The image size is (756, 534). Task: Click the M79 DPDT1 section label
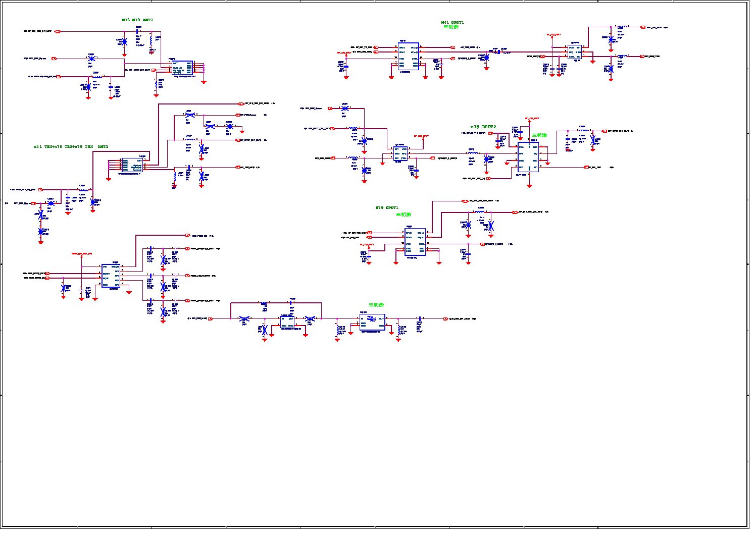coord(387,207)
